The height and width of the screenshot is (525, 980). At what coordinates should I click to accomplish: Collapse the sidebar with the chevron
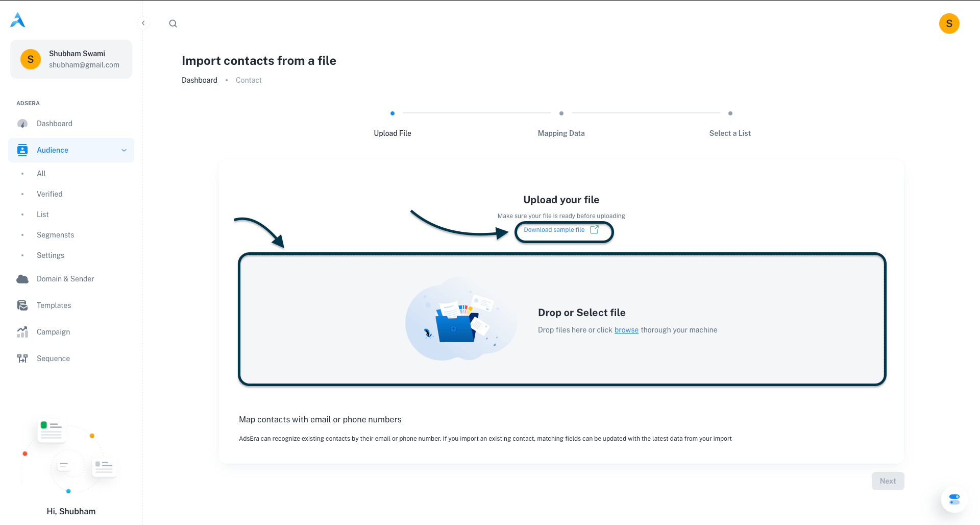point(143,23)
